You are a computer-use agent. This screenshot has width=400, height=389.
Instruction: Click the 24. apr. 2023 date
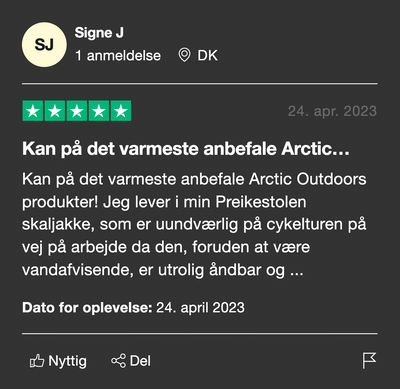coord(332,111)
